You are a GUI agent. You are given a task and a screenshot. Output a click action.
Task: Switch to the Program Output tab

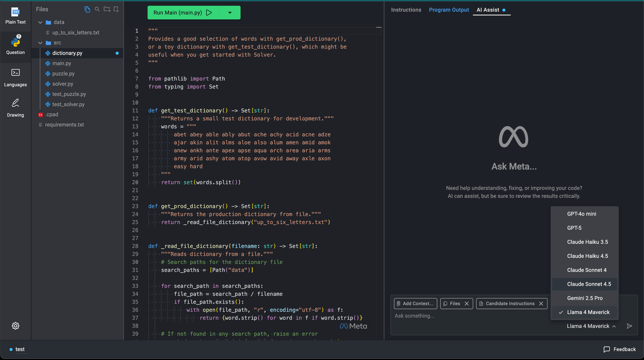pyautogui.click(x=449, y=10)
